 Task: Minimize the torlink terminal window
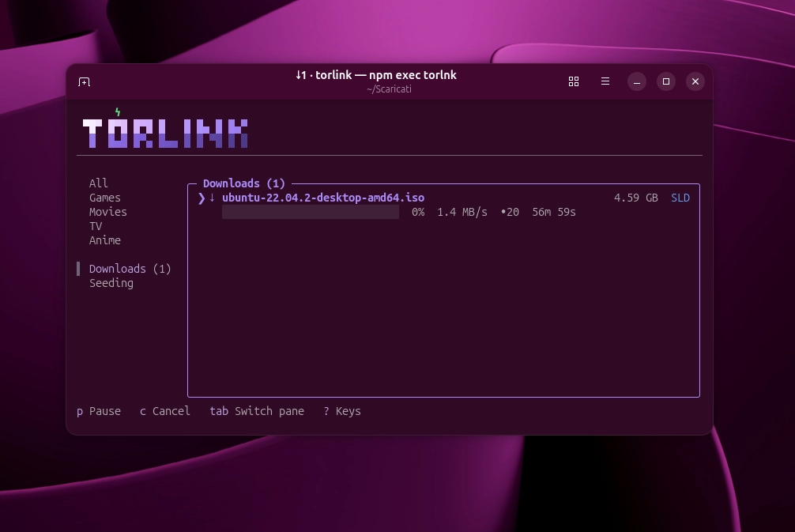637,81
